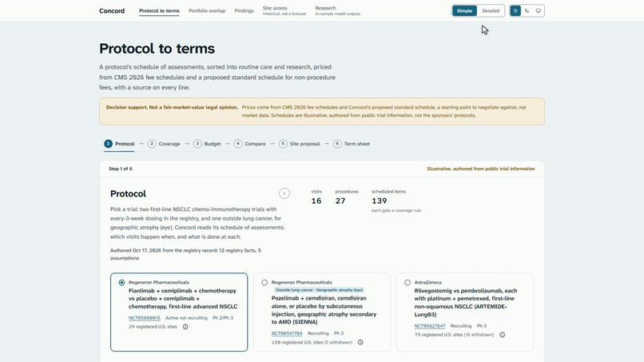The image size is (644, 362).
Task: Switch to Detailed view mode
Action: 491,10
